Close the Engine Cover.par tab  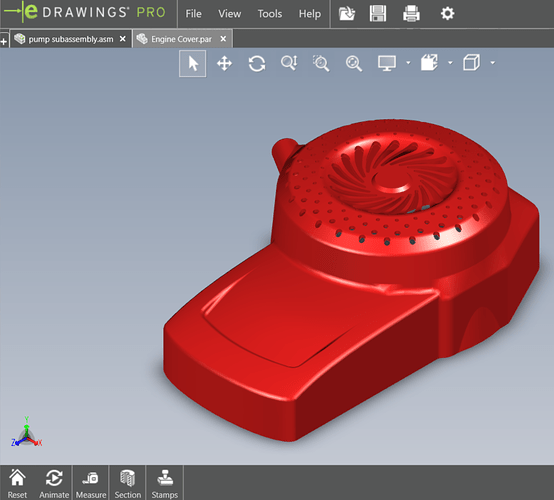click(223, 39)
